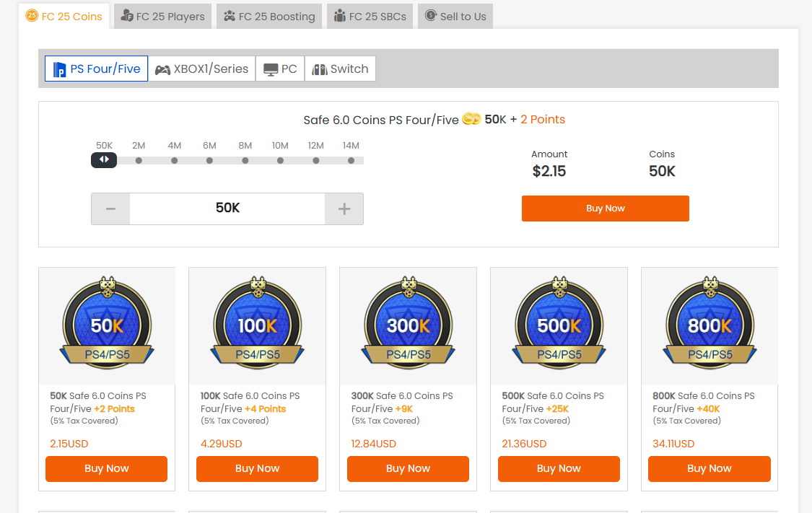
Task: Select the XBOX1/Series platform tab
Action: tap(202, 69)
